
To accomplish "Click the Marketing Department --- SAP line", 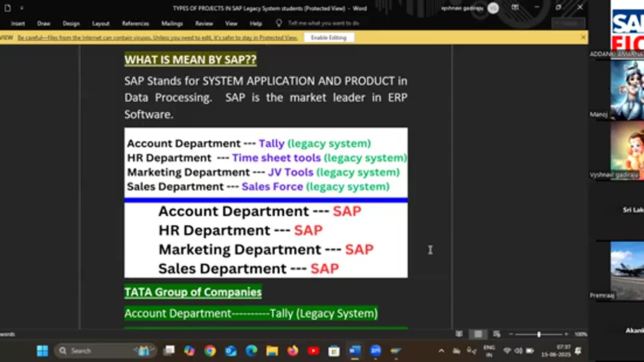I will (x=266, y=249).
